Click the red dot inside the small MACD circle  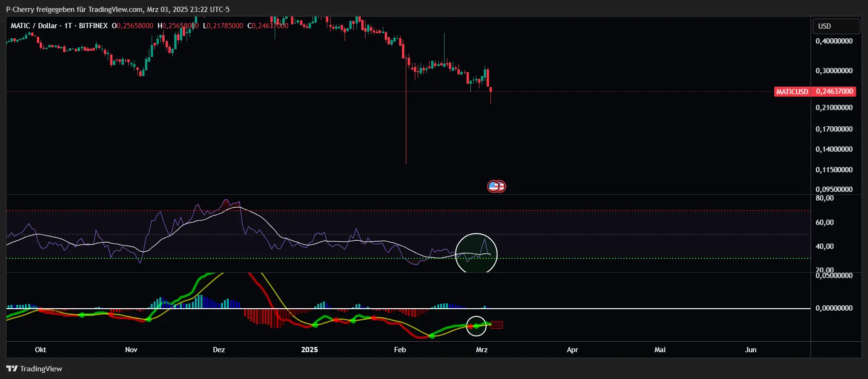coord(470,327)
